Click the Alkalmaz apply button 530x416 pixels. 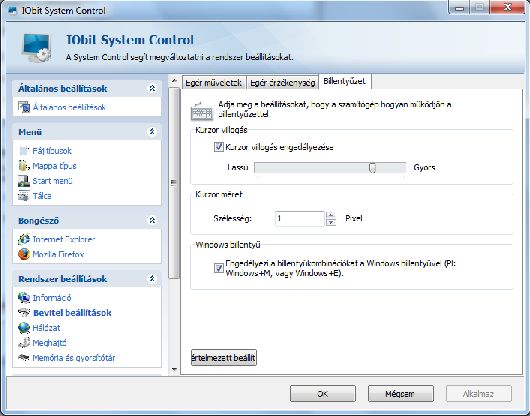tap(478, 394)
